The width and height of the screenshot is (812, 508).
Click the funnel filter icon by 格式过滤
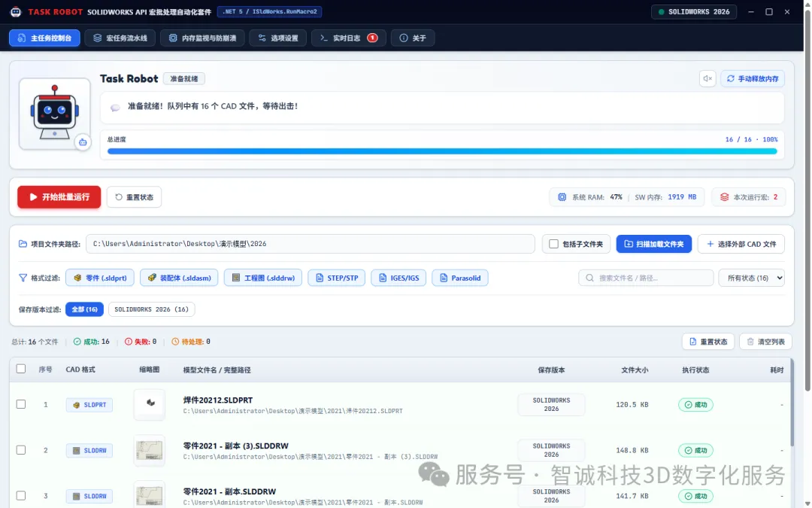coord(23,278)
